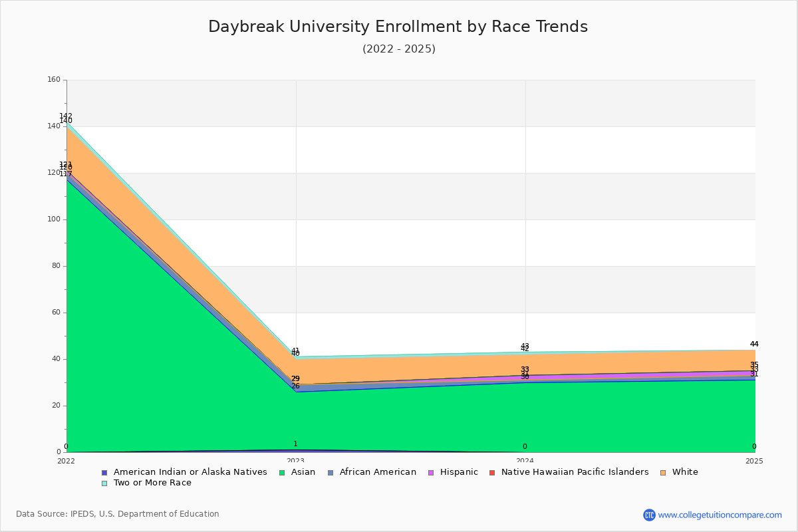Click the Hispanic purple legend swatch
This screenshot has width=798, height=532.
pyautogui.click(x=431, y=473)
